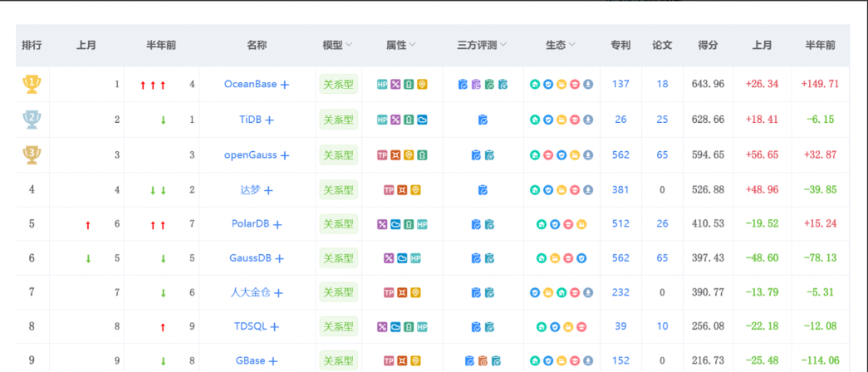This screenshot has width=868, height=372.
Task: Click the green home ecosystem icon in GaussDB row
Action: pyautogui.click(x=542, y=258)
